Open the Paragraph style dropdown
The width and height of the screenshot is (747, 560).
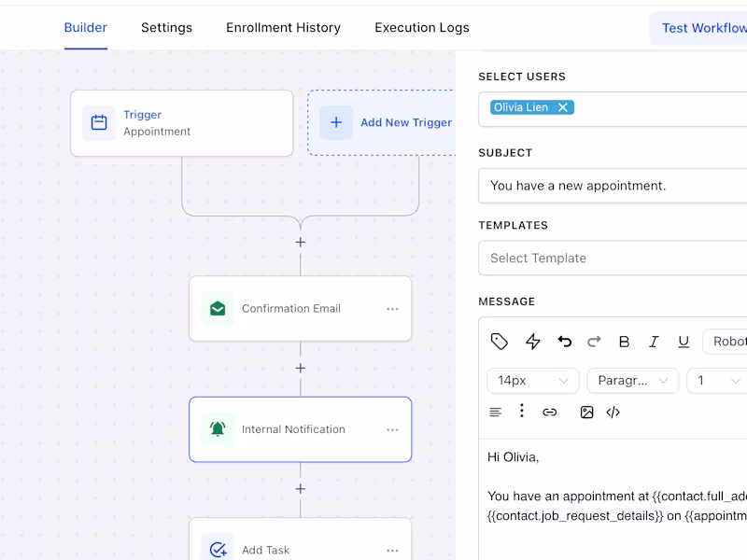pyautogui.click(x=633, y=381)
